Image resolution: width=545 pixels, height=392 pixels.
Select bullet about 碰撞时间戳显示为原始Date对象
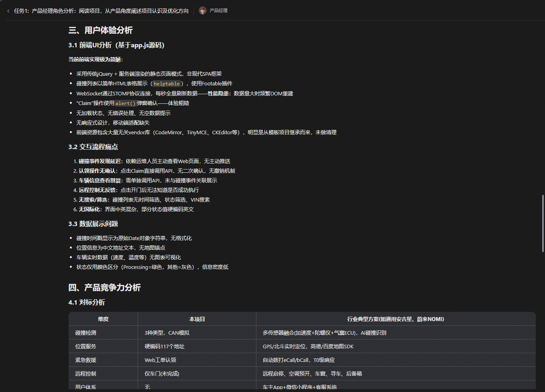coord(134,238)
